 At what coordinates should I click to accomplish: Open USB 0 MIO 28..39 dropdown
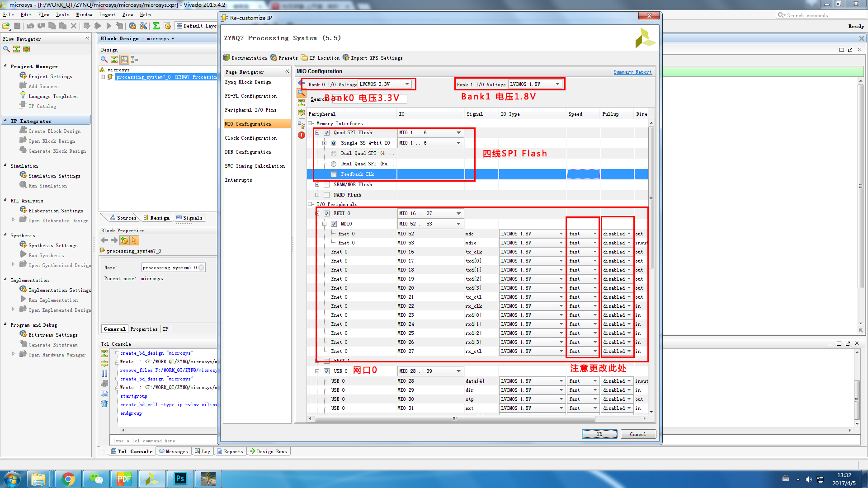pyautogui.click(x=430, y=371)
